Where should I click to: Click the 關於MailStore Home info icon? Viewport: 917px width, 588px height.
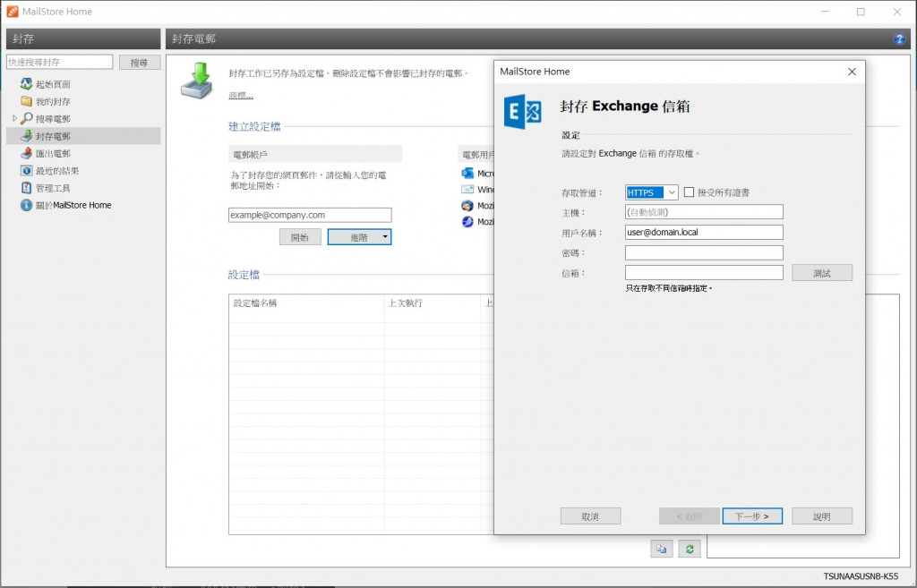click(26, 205)
